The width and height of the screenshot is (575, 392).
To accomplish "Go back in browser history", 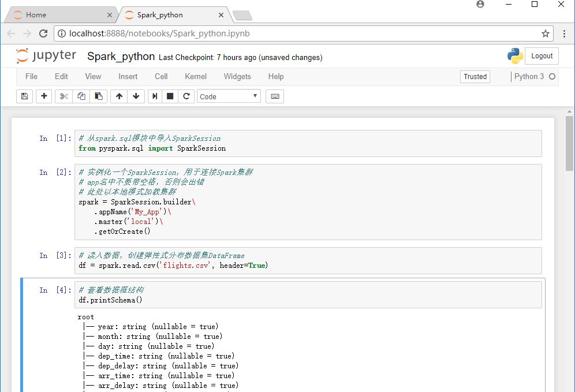I will tap(11, 33).
